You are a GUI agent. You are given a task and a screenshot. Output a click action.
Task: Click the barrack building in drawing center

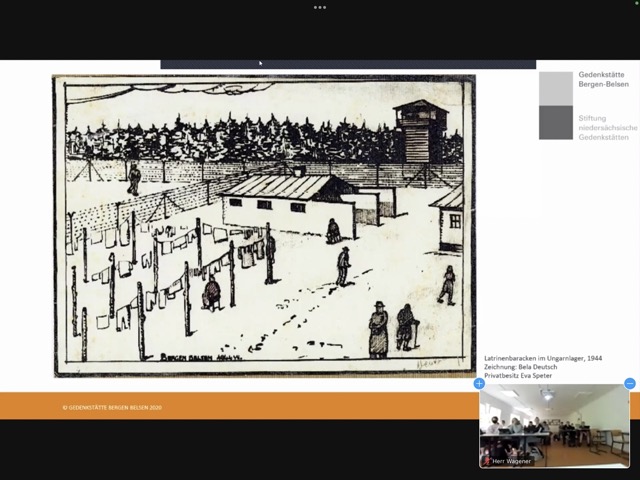click(283, 200)
